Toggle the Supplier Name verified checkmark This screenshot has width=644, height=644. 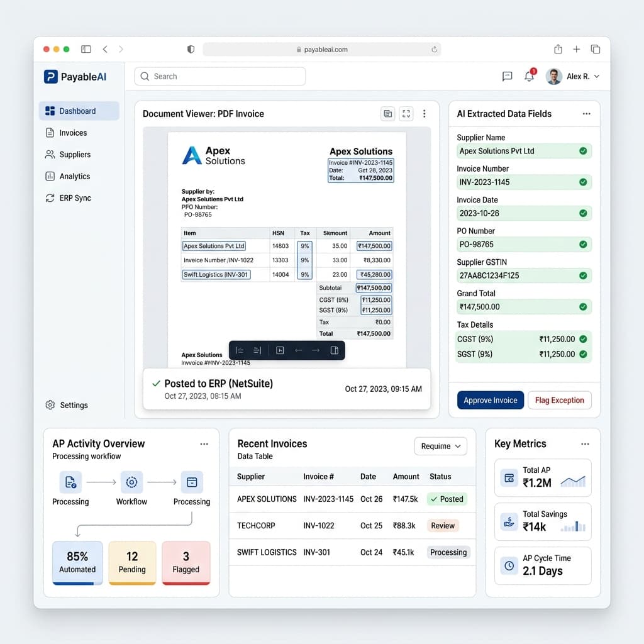(x=583, y=151)
